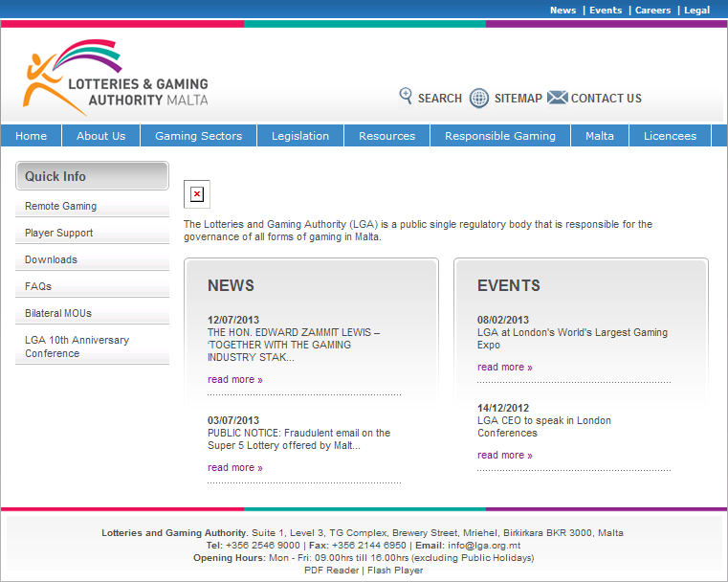Click the EVENTS section heading
Image resolution: width=728 pixels, height=582 pixels.
(509, 285)
